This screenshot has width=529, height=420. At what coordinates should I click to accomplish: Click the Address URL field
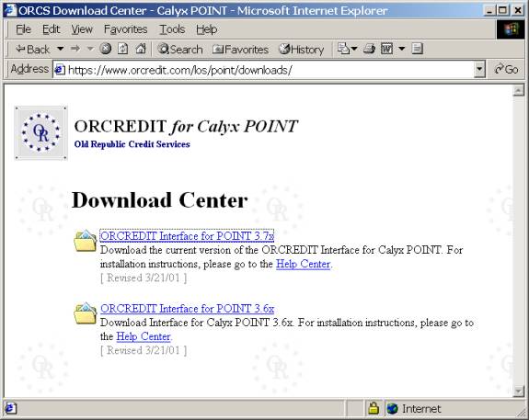tap(263, 70)
